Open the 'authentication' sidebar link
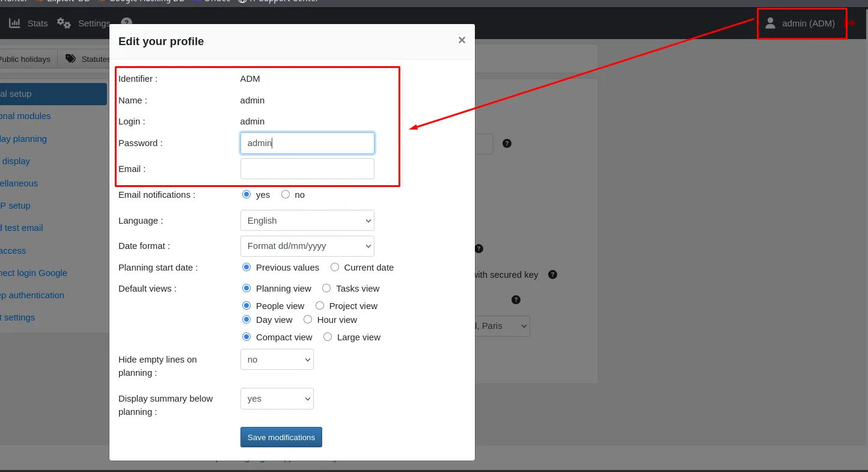 coord(32,295)
